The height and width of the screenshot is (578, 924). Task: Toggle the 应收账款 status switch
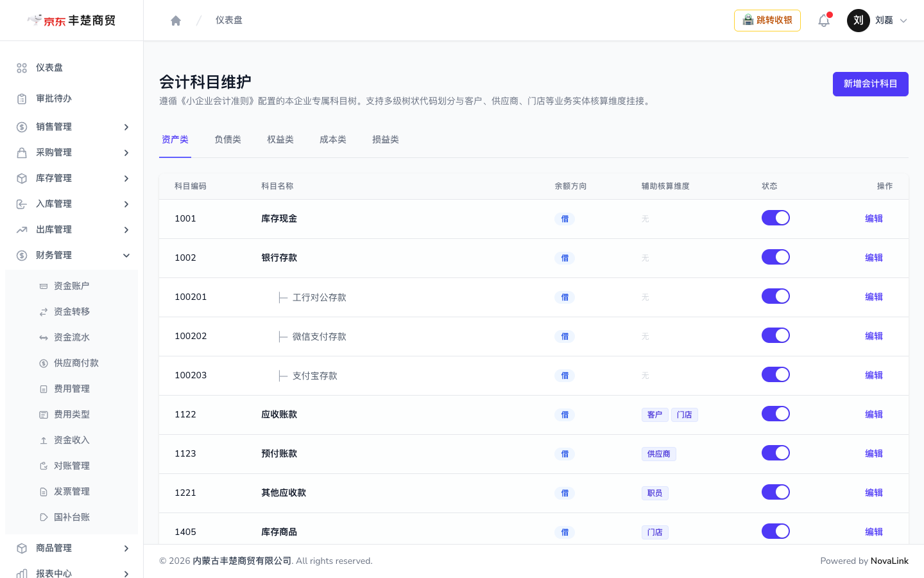tap(776, 414)
